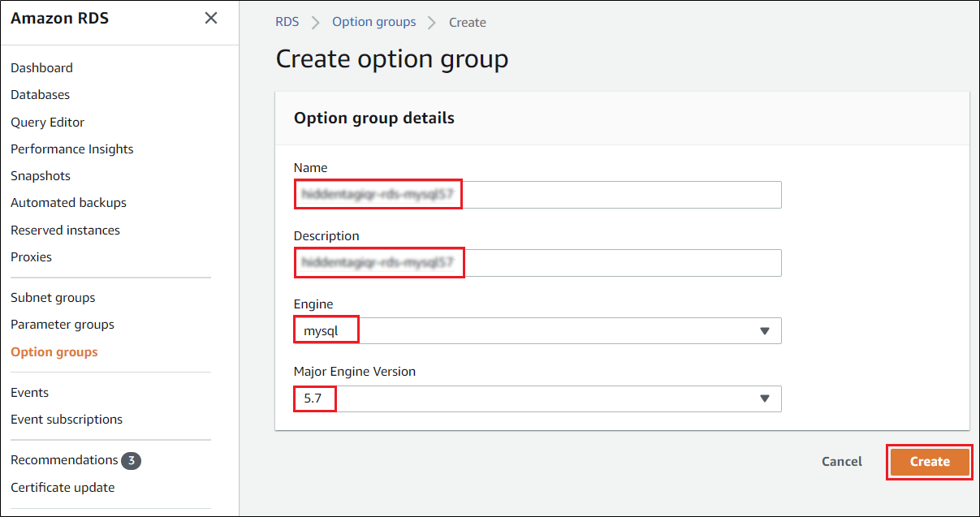Image resolution: width=980 pixels, height=517 pixels.
Task: Open the Dashboard page
Action: coord(41,68)
